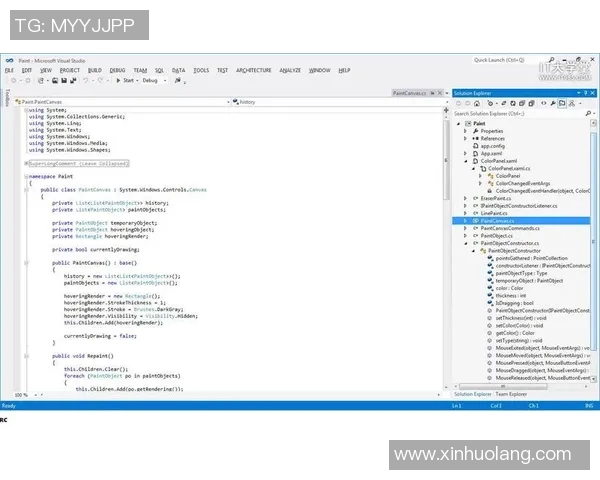Click the Pending Changes Filter icon
Viewport: 600px width, 480px height.
pyautogui.click(x=490, y=103)
